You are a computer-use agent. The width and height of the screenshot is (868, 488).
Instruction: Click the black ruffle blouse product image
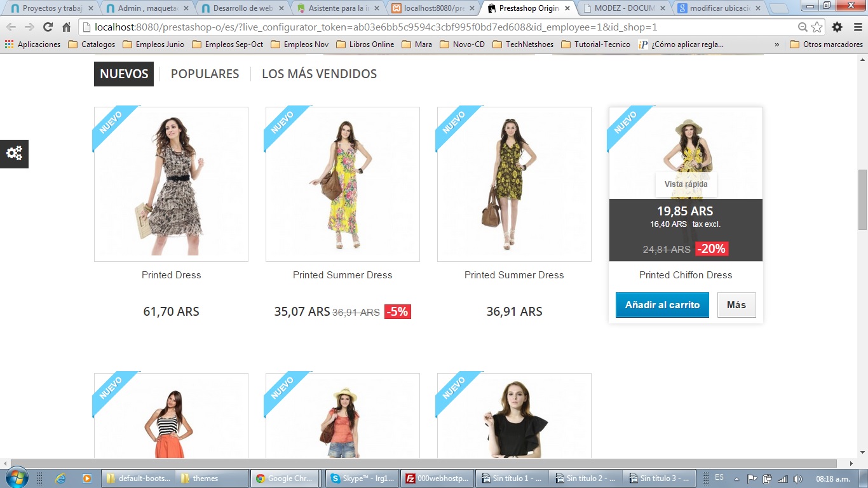coord(514,416)
